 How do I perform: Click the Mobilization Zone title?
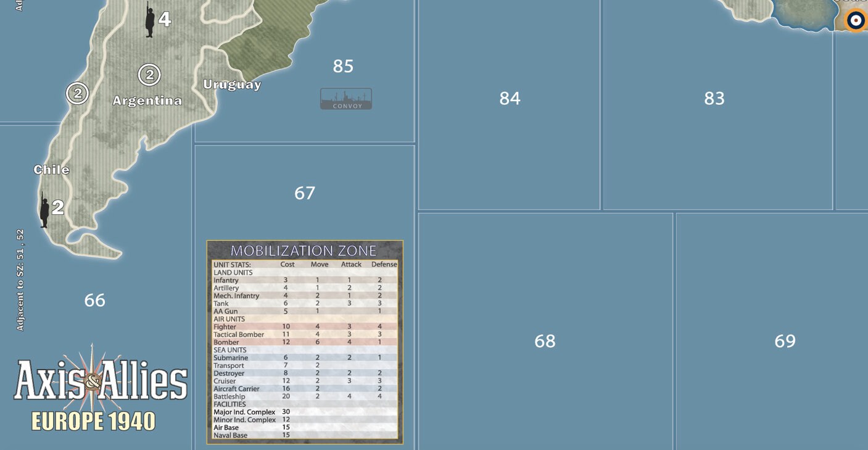[304, 251]
